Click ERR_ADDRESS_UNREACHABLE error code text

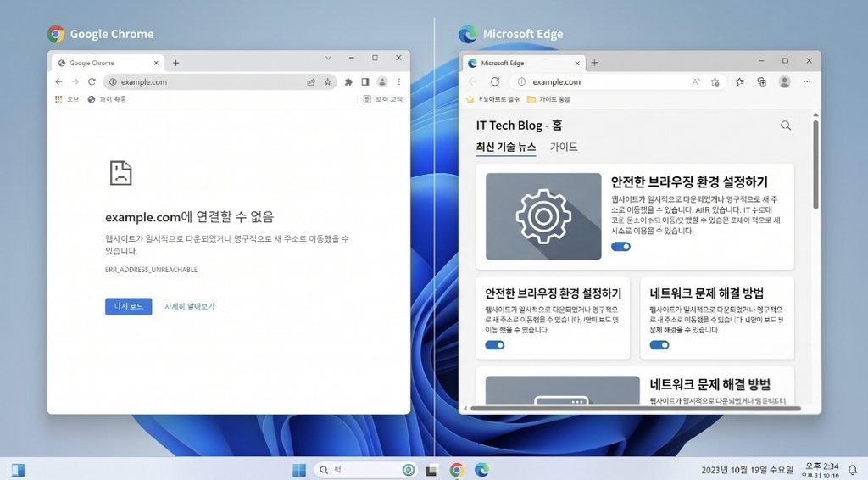[x=151, y=270]
